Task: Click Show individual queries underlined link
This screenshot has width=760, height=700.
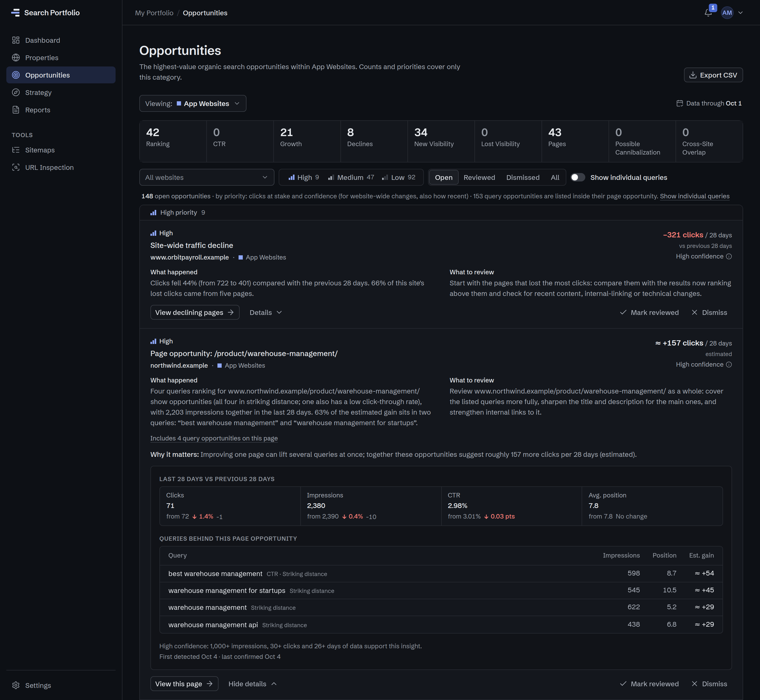Action: (695, 196)
